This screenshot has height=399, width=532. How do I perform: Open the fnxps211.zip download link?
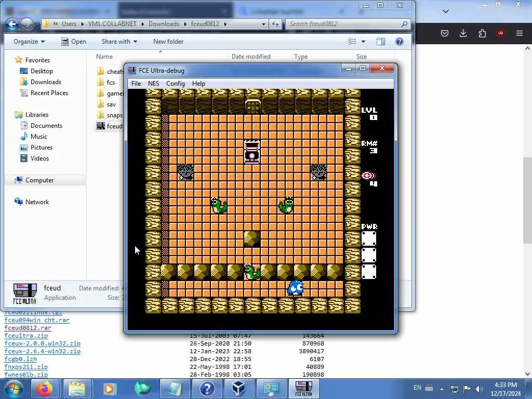(26, 367)
